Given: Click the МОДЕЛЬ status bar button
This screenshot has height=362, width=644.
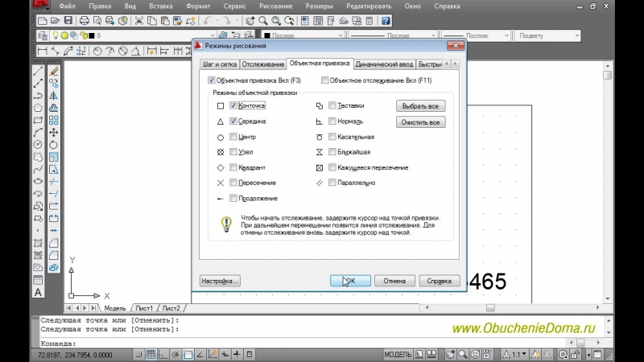Looking at the screenshot, I should 398,354.
